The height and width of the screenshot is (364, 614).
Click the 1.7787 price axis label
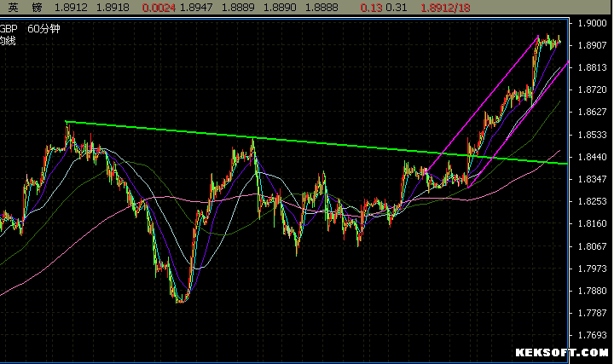pos(593,313)
